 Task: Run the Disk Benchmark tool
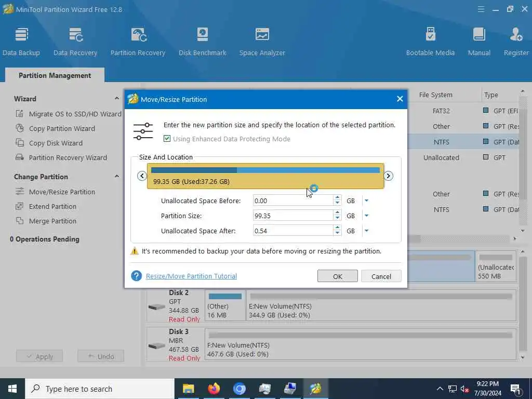[x=203, y=42]
